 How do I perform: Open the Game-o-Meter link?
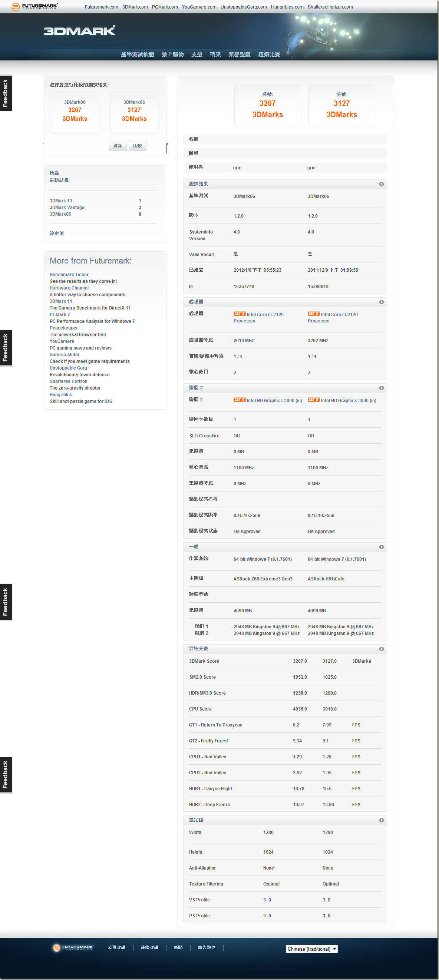tap(65, 354)
